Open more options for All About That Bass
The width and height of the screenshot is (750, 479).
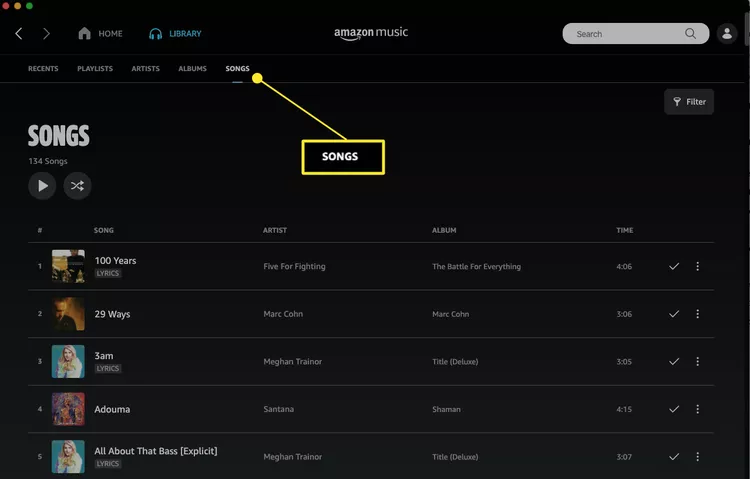coord(697,457)
